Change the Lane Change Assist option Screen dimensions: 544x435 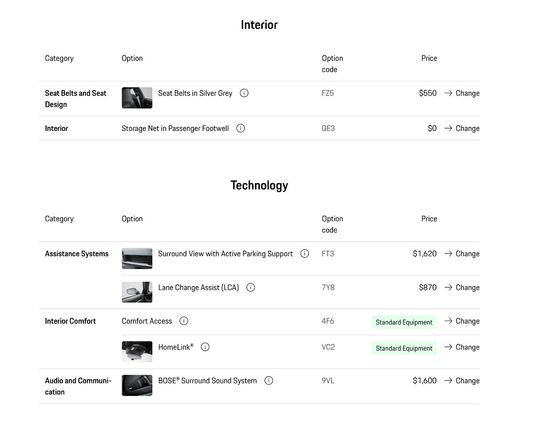pyautogui.click(x=462, y=287)
